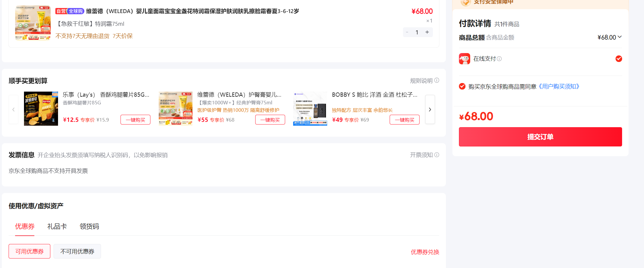Open the info icon next to 规则说明
The height and width of the screenshot is (268, 644).
coord(437,80)
